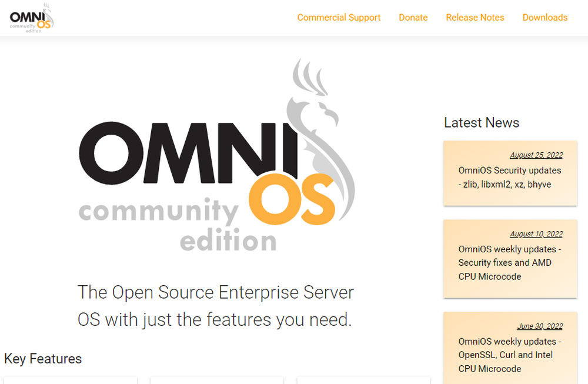Image resolution: width=588 pixels, height=384 pixels.
Task: Open the AMD CPU Microcode weekly updates news
Action: click(x=509, y=263)
